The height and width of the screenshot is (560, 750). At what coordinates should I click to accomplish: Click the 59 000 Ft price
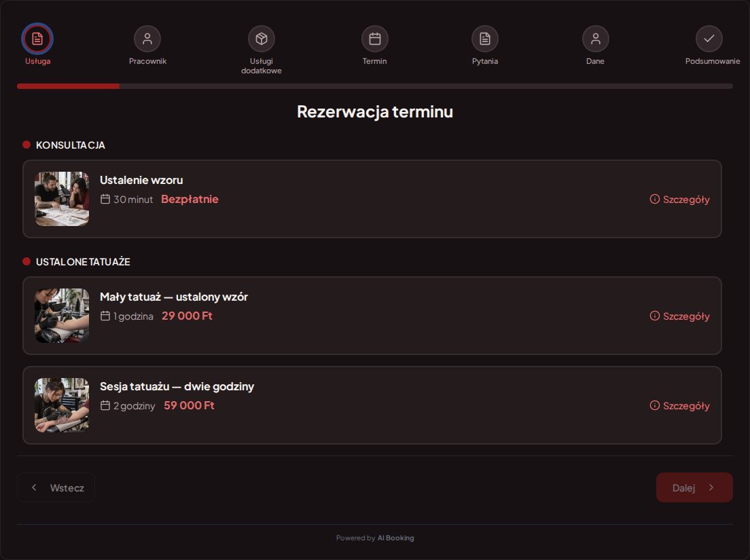pyautogui.click(x=189, y=406)
